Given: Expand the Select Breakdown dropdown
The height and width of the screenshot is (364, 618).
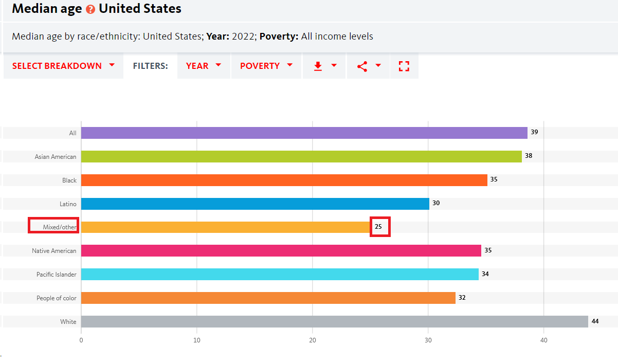Looking at the screenshot, I should tap(64, 66).
